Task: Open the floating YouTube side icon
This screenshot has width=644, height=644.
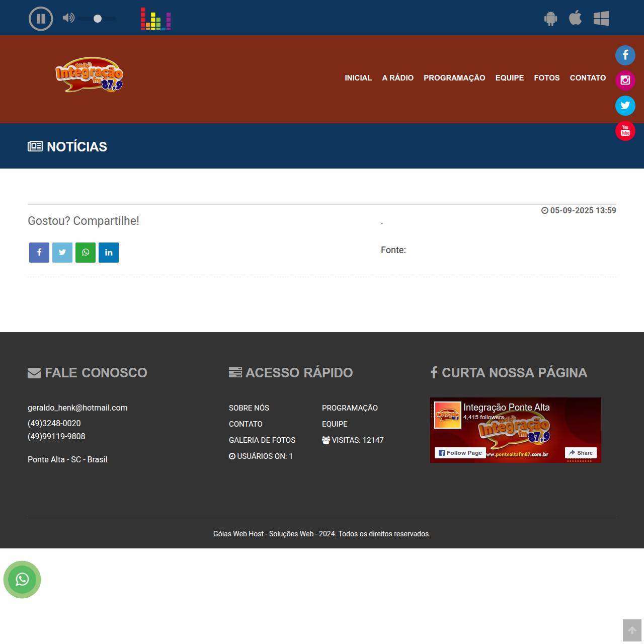Action: coord(625,131)
